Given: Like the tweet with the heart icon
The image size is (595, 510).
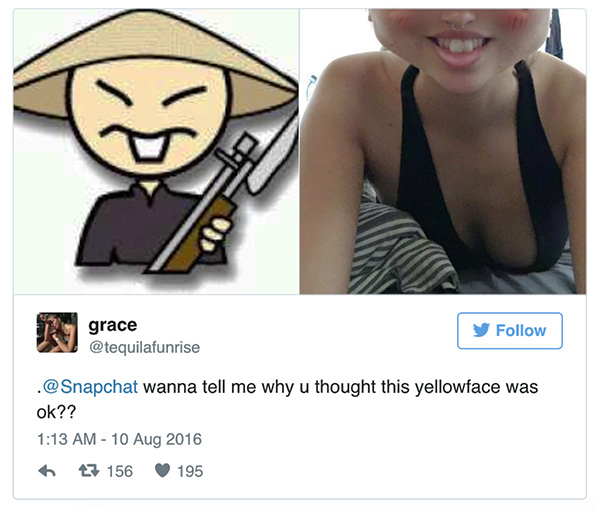Looking at the screenshot, I should pyautogui.click(x=162, y=471).
